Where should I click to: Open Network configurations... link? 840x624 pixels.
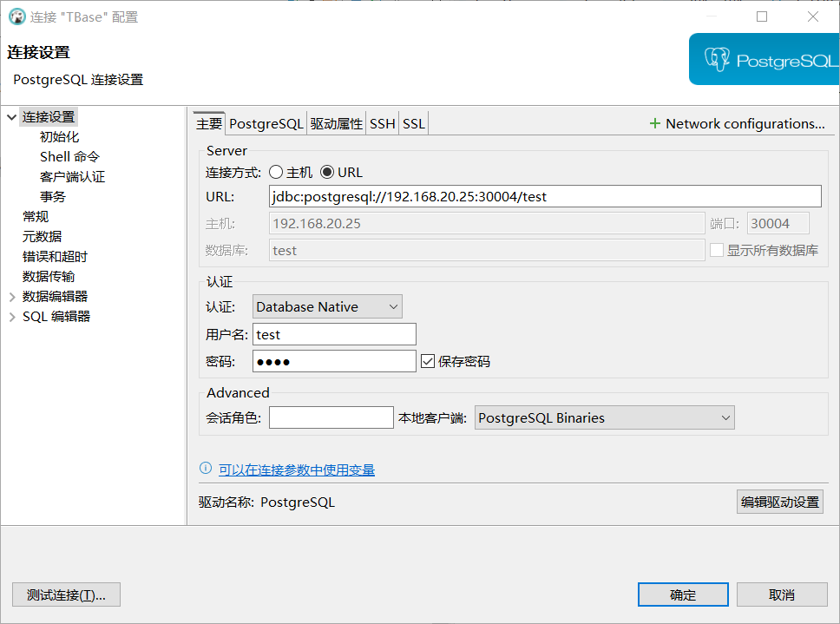(x=745, y=124)
